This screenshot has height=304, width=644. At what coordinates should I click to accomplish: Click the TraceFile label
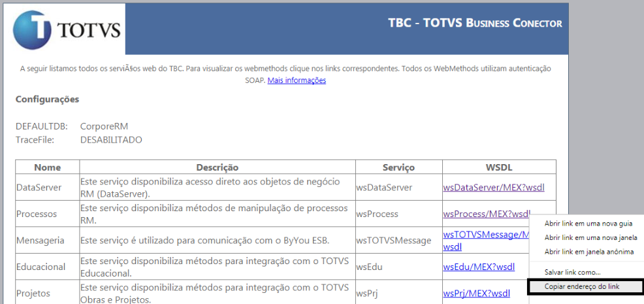pos(35,140)
